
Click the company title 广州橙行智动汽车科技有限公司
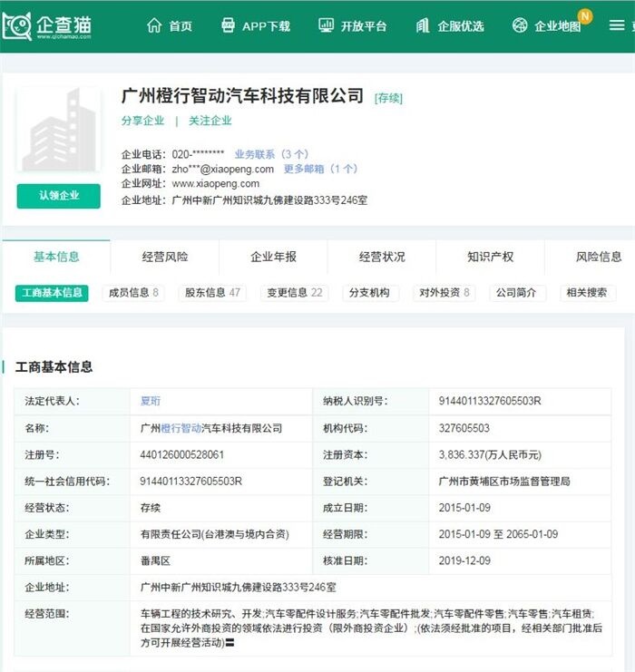(x=243, y=95)
